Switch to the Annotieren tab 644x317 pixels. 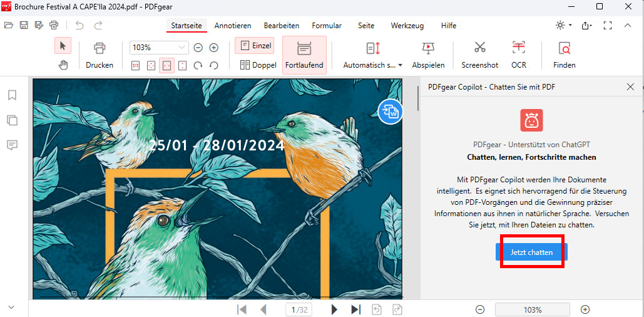(x=233, y=26)
